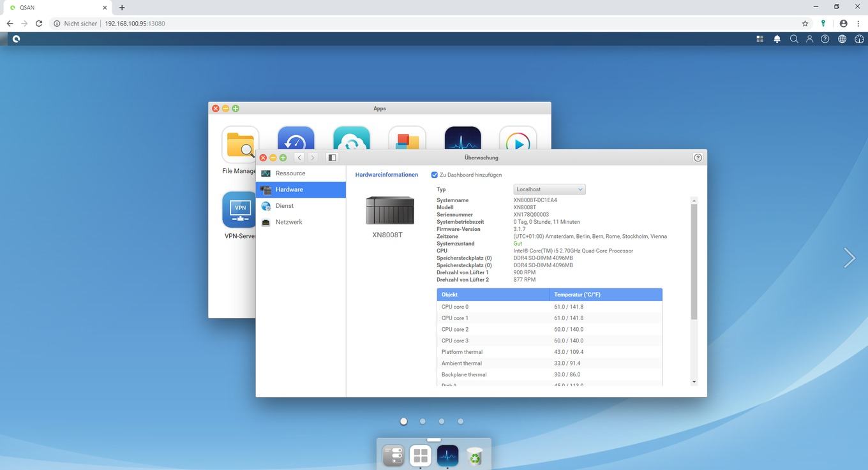Viewport: 868px width, 470px height.
Task: Click serial number XN178Q00003
Action: tap(531, 215)
